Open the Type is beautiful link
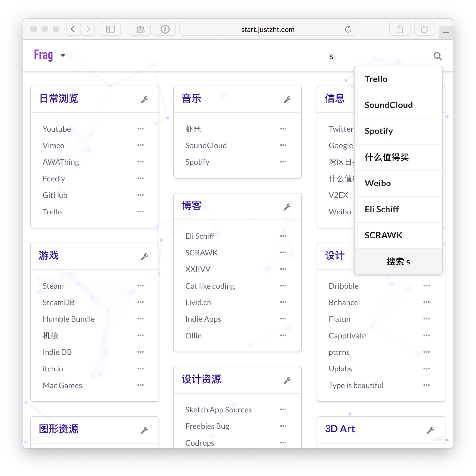This screenshot has width=476, height=476. [x=356, y=385]
